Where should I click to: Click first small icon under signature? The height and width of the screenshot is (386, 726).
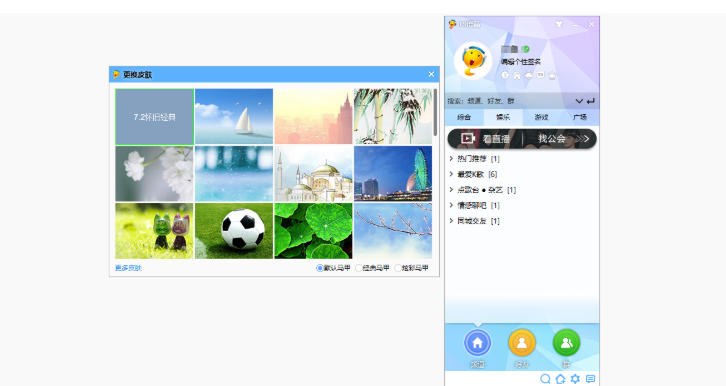pyautogui.click(x=505, y=75)
